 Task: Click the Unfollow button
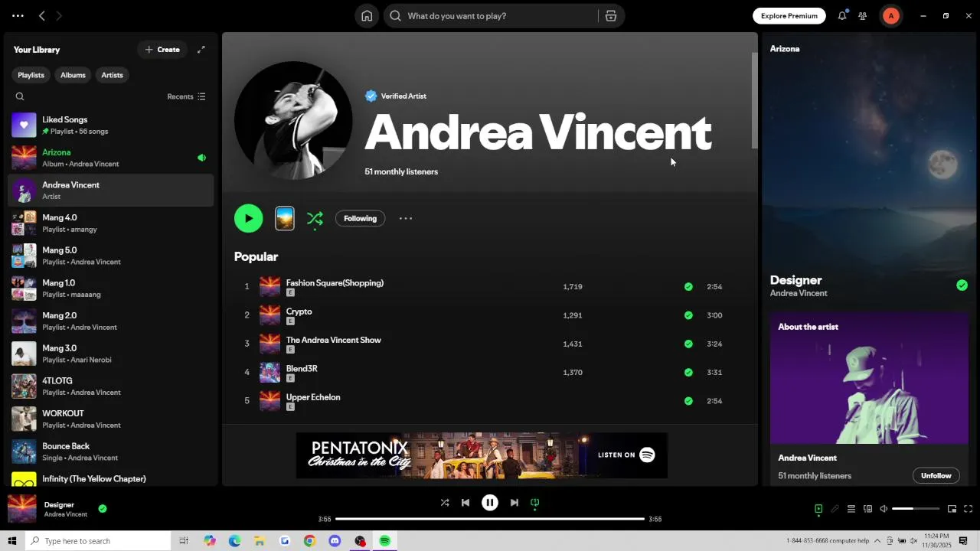(936, 475)
